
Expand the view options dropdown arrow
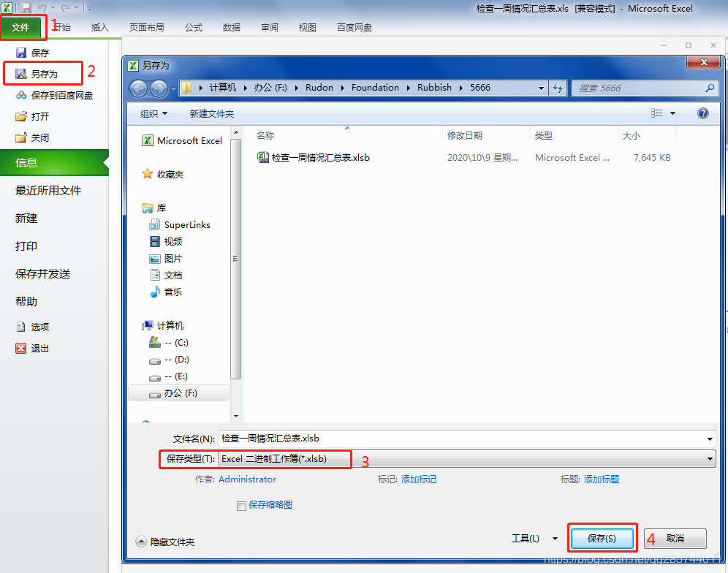pyautogui.click(x=672, y=113)
